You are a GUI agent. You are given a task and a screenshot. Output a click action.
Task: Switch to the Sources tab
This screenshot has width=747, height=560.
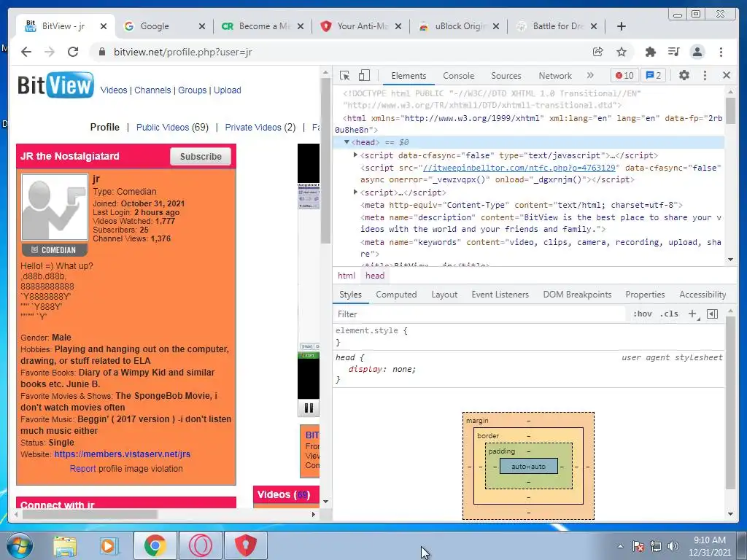pyautogui.click(x=506, y=76)
